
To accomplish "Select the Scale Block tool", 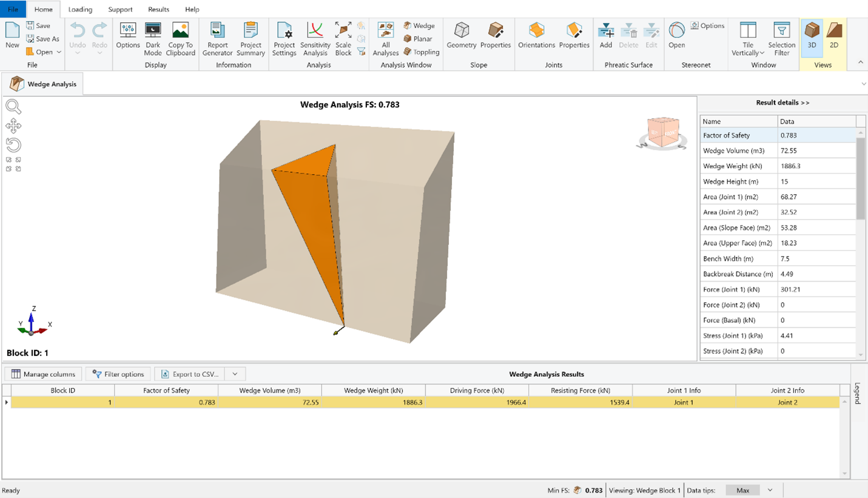I will coord(343,38).
